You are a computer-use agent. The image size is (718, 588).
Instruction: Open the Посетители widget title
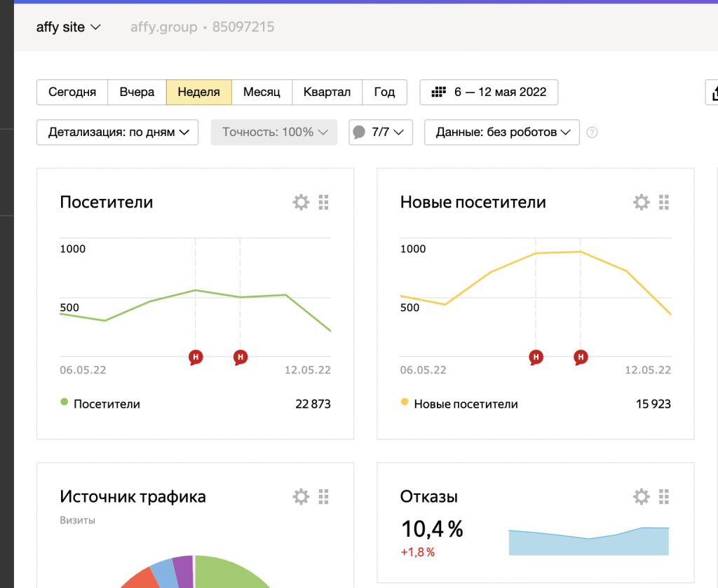107,203
